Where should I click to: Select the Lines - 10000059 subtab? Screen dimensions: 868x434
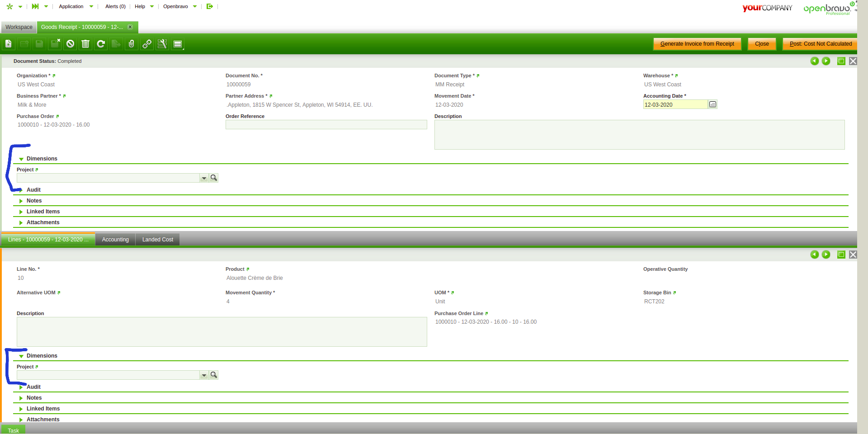[x=48, y=240]
